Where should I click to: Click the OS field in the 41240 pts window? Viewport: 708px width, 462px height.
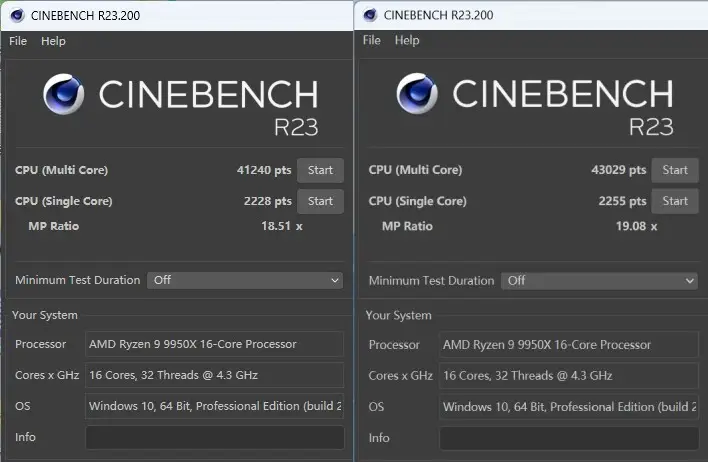(x=214, y=406)
